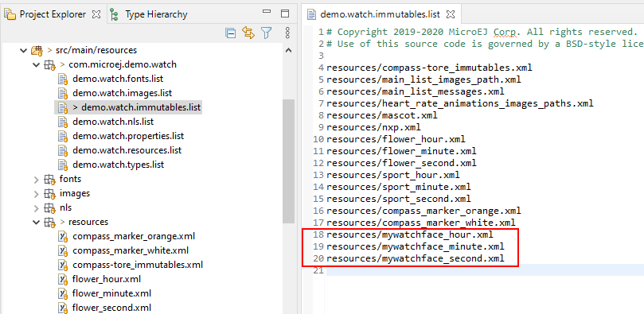
Task: Select the demo.watch.immutables.list editor tab
Action: pyautogui.click(x=380, y=14)
